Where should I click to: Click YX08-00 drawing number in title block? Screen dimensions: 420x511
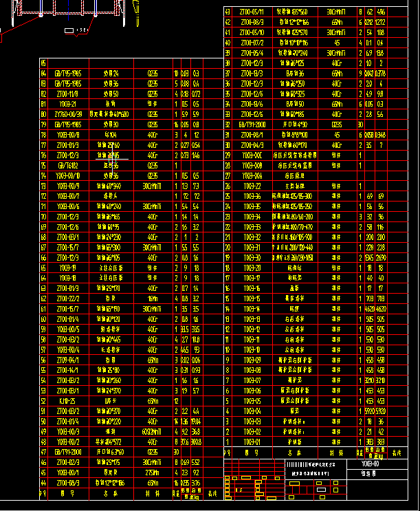click(370, 464)
